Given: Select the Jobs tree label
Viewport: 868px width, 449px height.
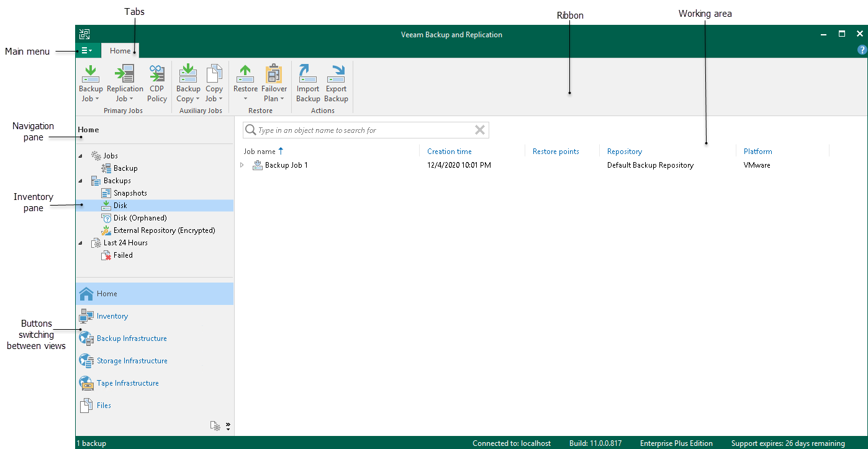Looking at the screenshot, I should click(111, 156).
